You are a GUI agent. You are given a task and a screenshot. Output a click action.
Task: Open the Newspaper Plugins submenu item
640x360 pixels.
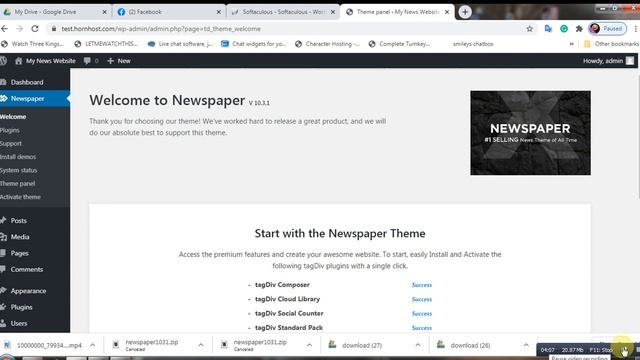coord(10,130)
